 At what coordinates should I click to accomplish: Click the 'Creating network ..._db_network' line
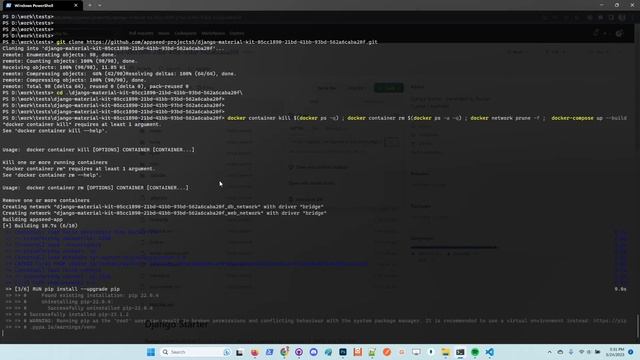163,207
